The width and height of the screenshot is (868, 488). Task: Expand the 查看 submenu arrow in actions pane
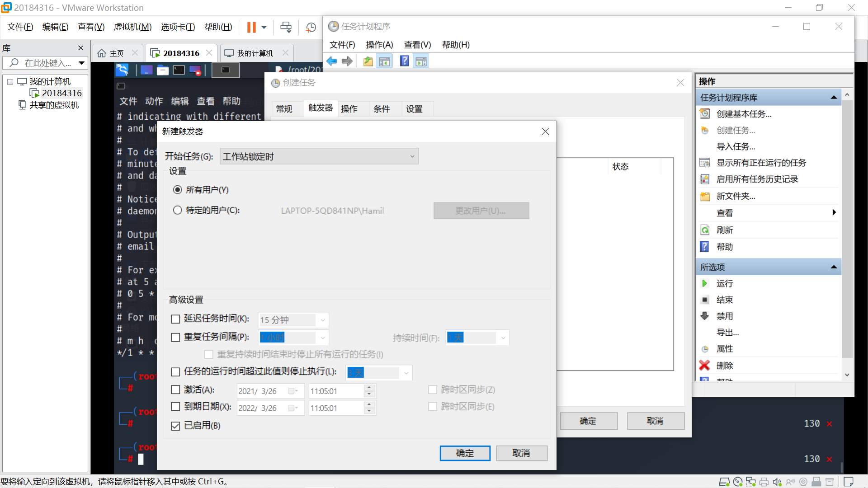tap(834, 212)
